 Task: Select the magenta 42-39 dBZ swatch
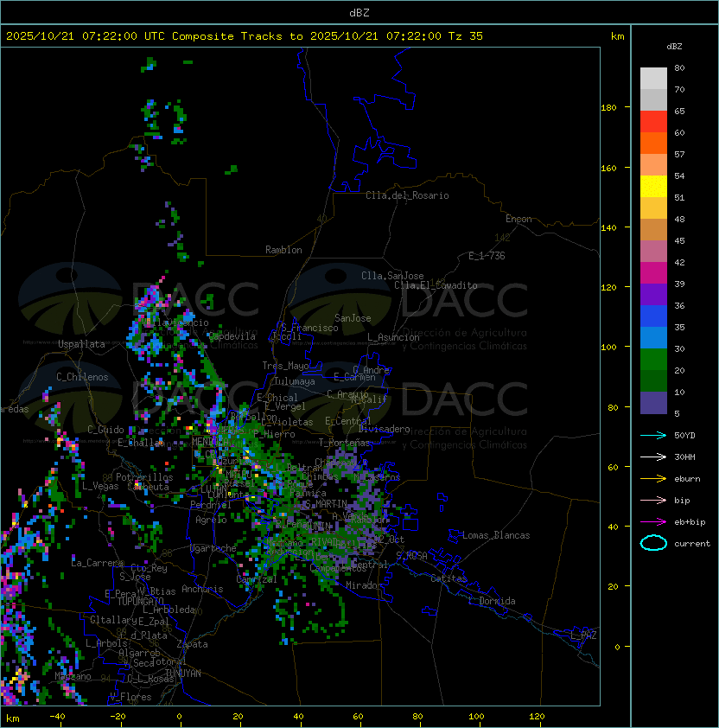(653, 273)
